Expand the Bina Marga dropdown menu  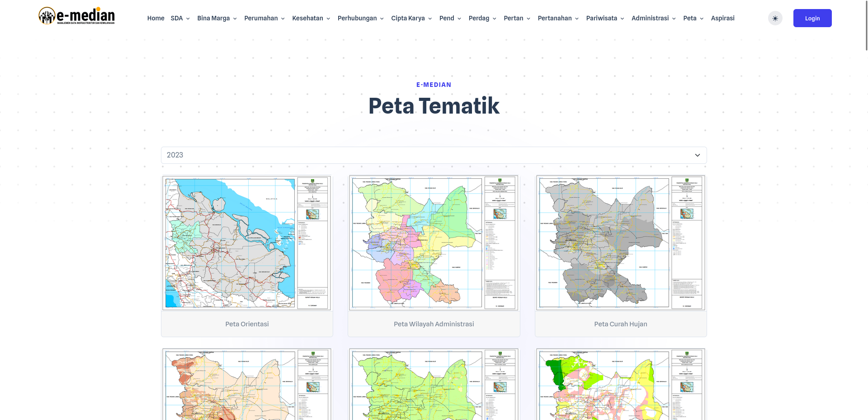217,18
